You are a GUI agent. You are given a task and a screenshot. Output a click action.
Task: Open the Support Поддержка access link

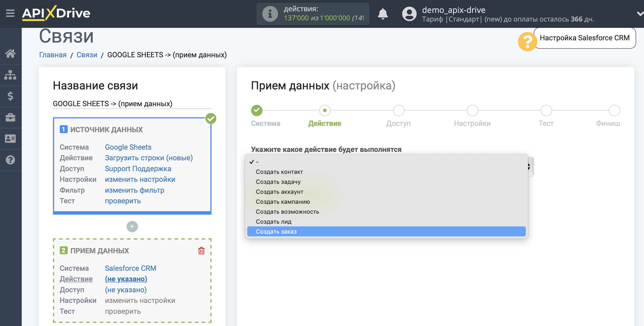pyautogui.click(x=138, y=168)
